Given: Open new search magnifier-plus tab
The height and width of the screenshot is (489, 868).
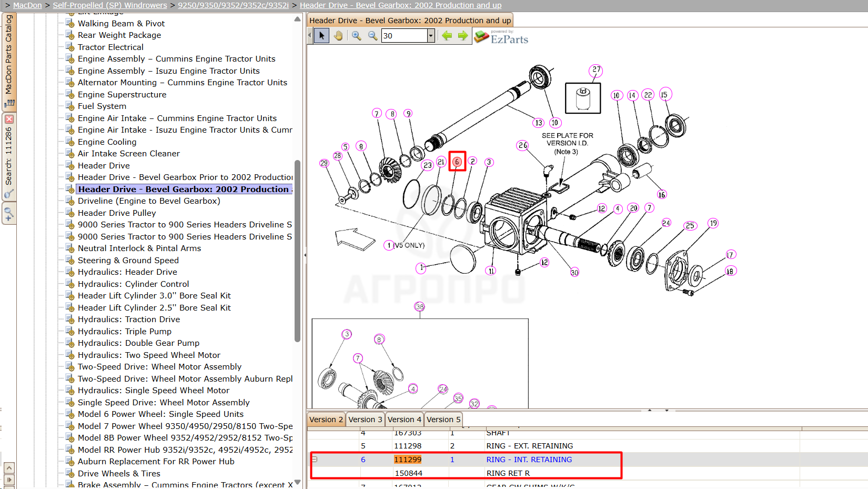Looking at the screenshot, I should (x=9, y=214).
